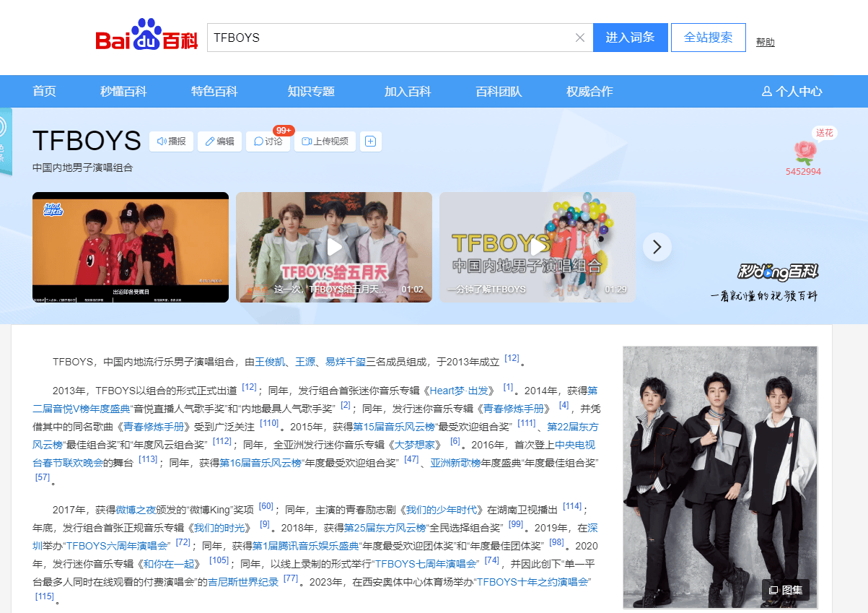868x613 pixels.
Task: Open the TFBOYS七周年演唱会 link
Action: [x=426, y=563]
